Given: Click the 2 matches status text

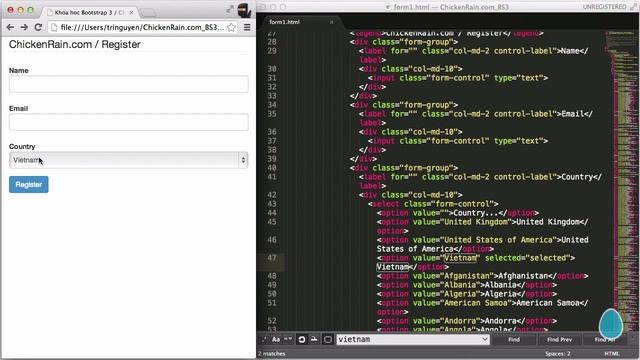Looking at the screenshot, I should coord(272,354).
